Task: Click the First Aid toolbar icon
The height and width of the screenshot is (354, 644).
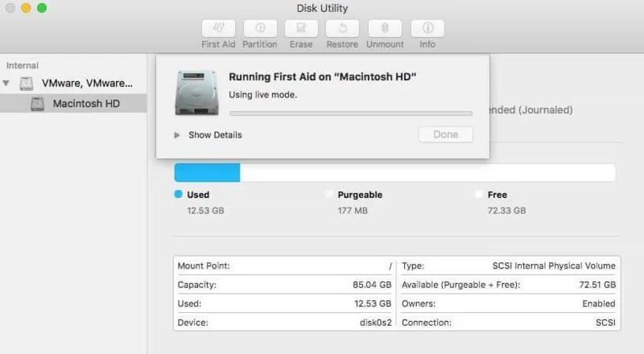Action: 218,28
